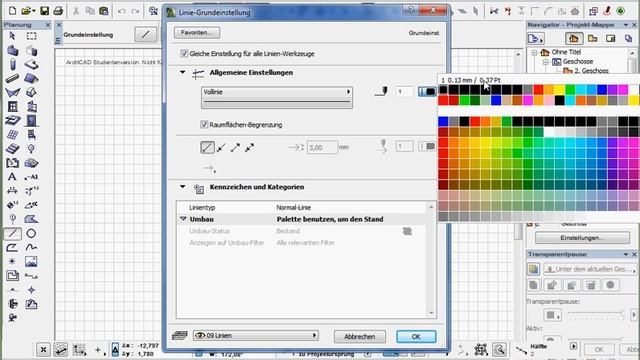Select Geschosse folder in Navigator
This screenshot has width=640, height=360.
(578, 62)
